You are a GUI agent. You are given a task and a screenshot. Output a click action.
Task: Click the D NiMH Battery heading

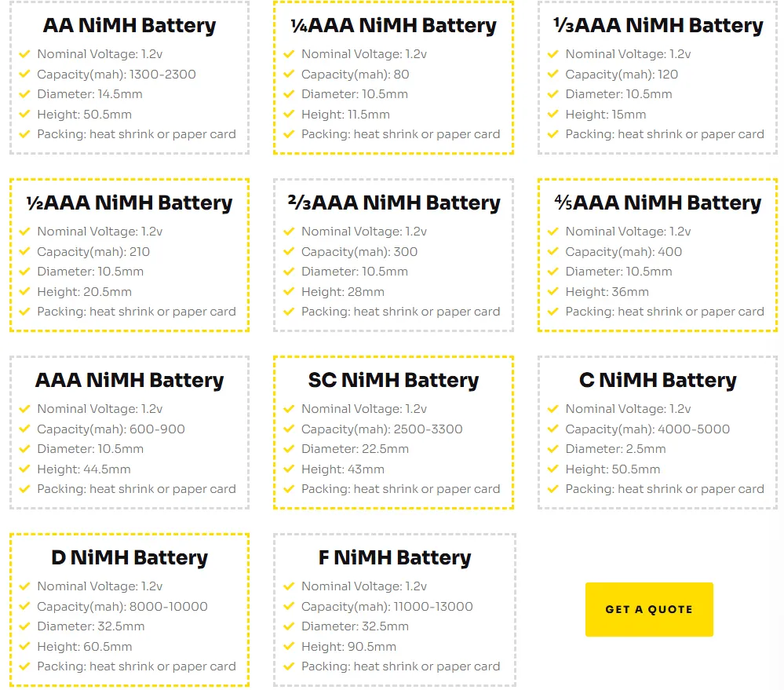129,558
